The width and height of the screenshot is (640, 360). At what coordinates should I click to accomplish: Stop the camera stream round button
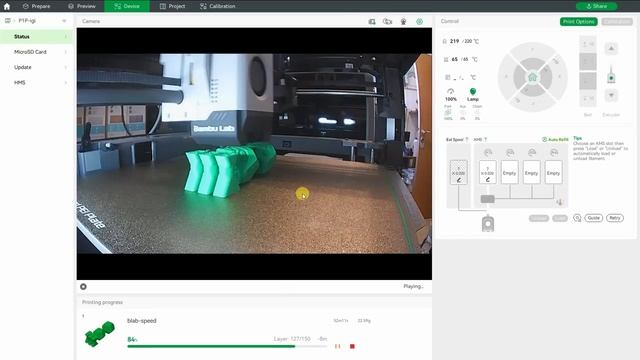click(83, 287)
